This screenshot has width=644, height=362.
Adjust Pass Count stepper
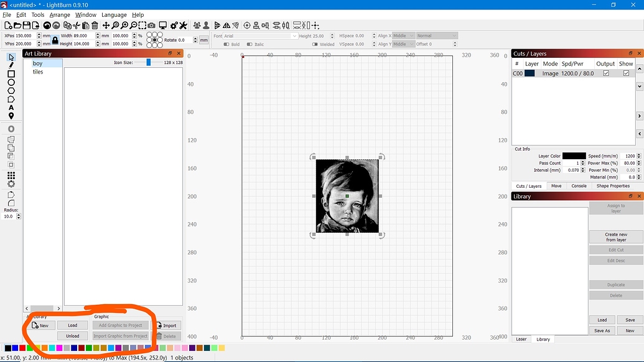click(582, 163)
